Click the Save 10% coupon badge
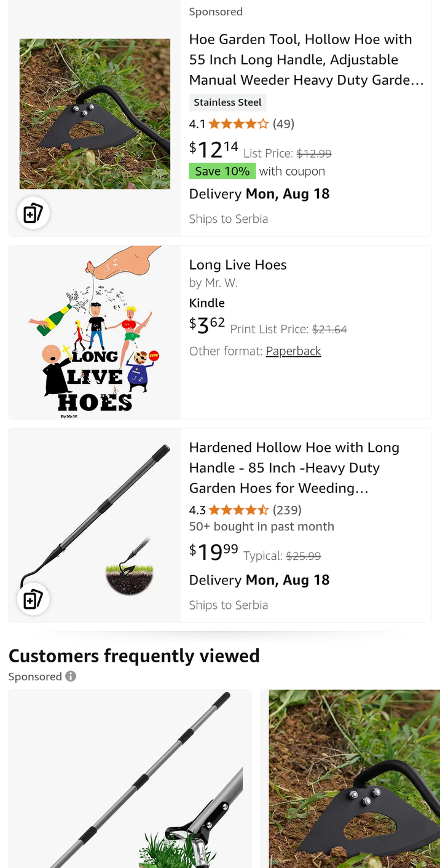Image resolution: width=440 pixels, height=868 pixels. pos(222,171)
